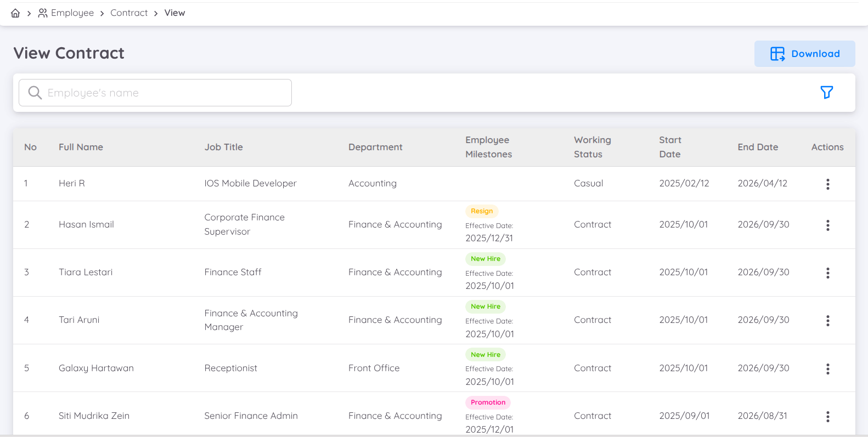This screenshot has height=437, width=868.
Task: Type in Employee's name search field
Action: point(165,93)
